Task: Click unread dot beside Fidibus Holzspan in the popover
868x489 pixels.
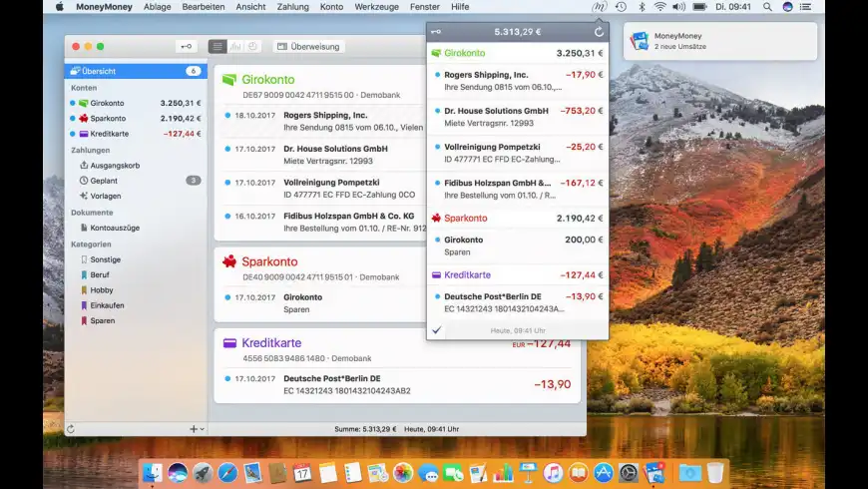Action: tap(437, 183)
